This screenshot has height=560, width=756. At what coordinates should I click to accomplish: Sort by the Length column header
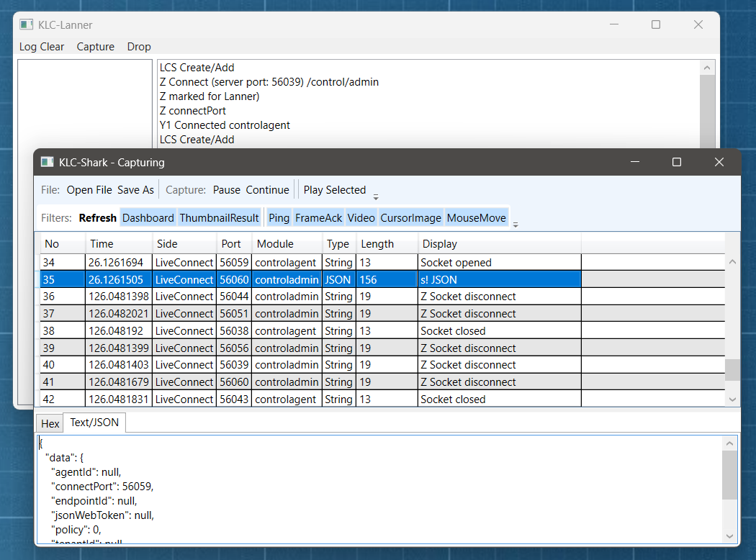pyautogui.click(x=387, y=244)
